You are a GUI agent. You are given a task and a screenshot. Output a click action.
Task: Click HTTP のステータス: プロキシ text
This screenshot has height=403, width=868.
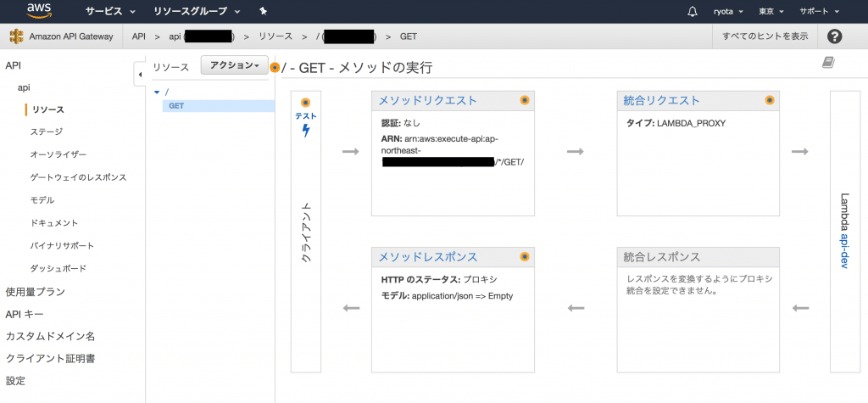pyautogui.click(x=440, y=279)
